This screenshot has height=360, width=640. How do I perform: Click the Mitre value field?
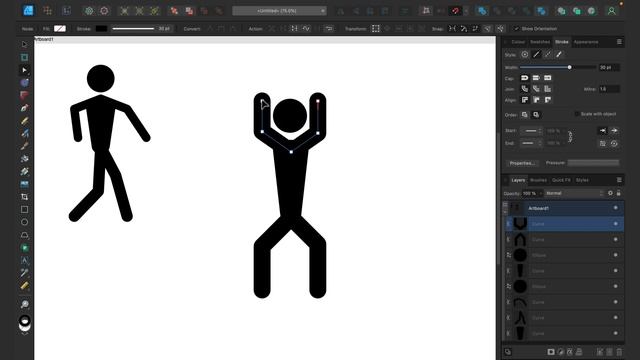[609, 89]
